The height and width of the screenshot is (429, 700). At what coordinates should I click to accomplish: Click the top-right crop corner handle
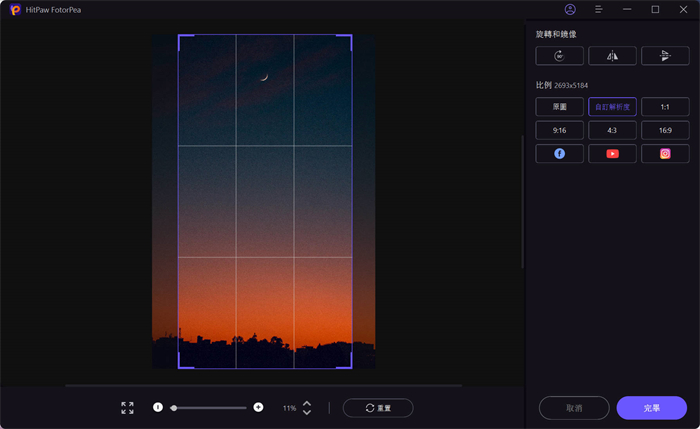[348, 38]
